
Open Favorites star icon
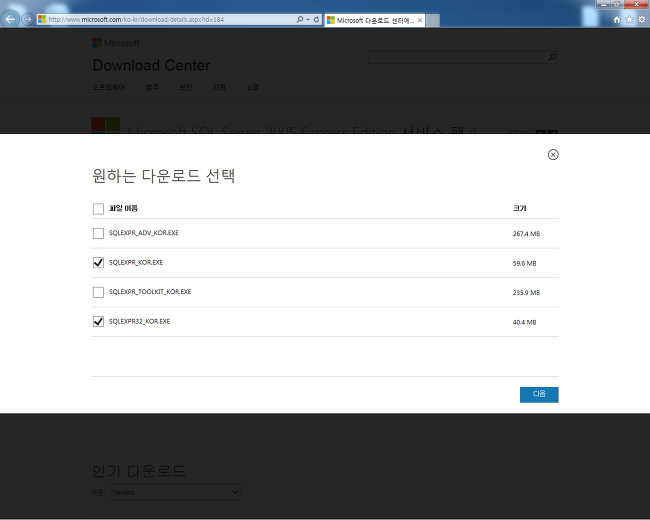point(629,19)
